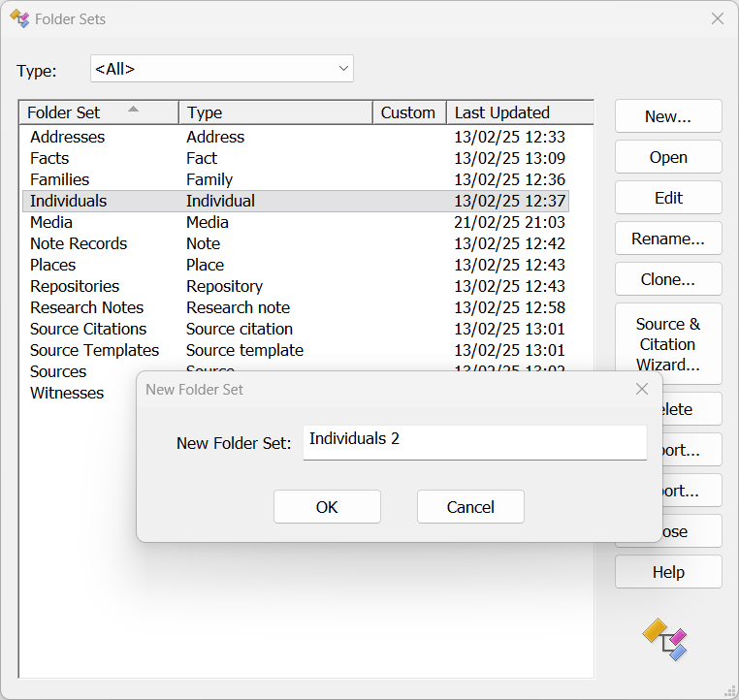Click the Research note type cell
739x700 pixels.
238,307
